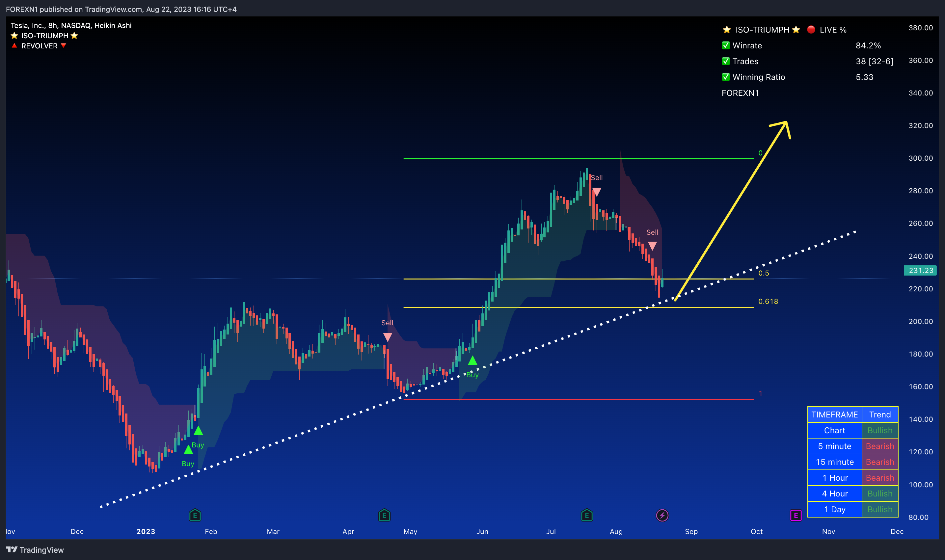Click the TradingView logo at the bottom
This screenshot has height=560, width=945.
(35, 550)
